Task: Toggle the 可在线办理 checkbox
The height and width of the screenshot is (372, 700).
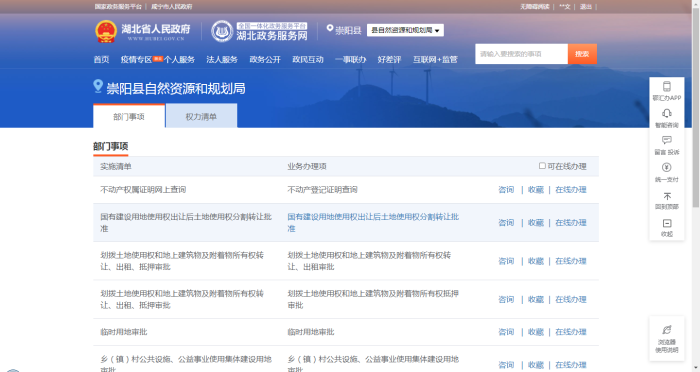Action: point(542,166)
